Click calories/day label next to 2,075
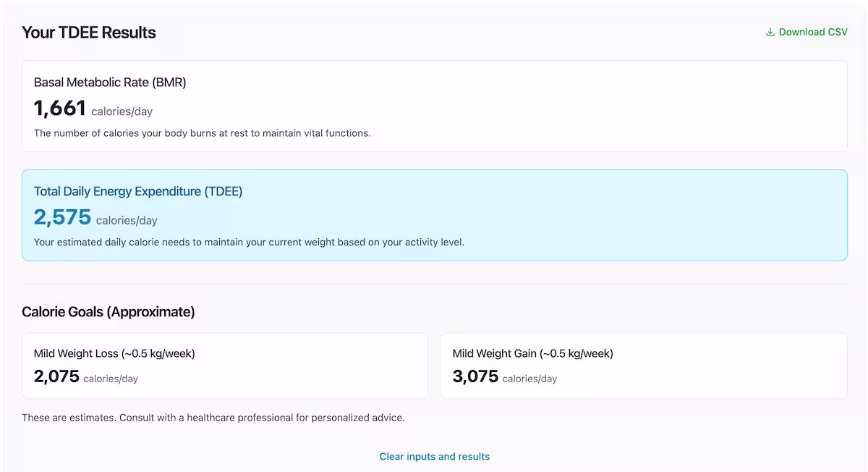The height and width of the screenshot is (472, 868). pyautogui.click(x=111, y=379)
